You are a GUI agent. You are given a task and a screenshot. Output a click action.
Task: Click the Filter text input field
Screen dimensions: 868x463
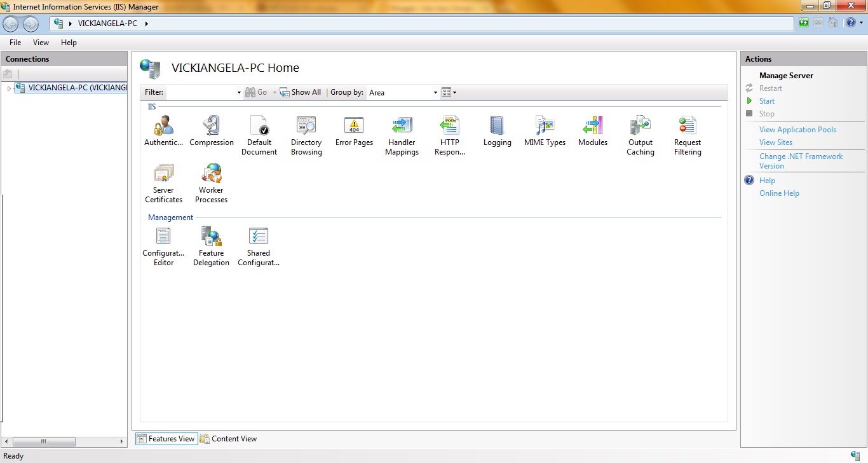coord(201,92)
